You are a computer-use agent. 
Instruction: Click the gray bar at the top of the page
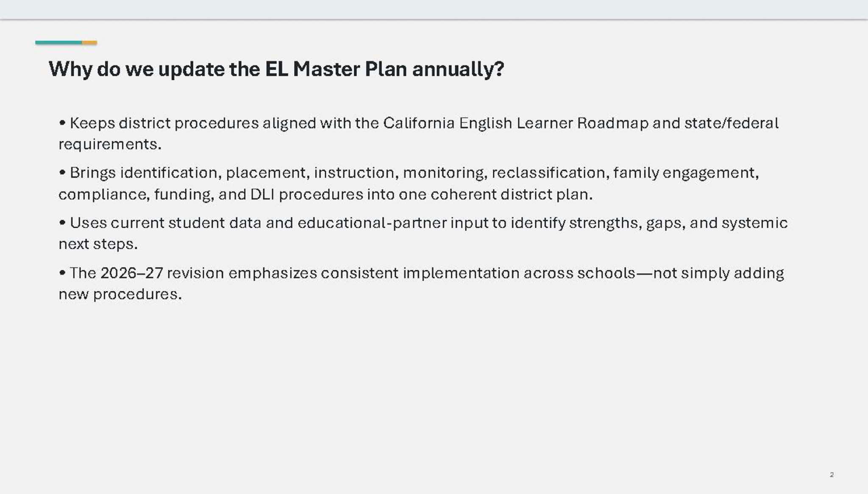[x=434, y=9]
